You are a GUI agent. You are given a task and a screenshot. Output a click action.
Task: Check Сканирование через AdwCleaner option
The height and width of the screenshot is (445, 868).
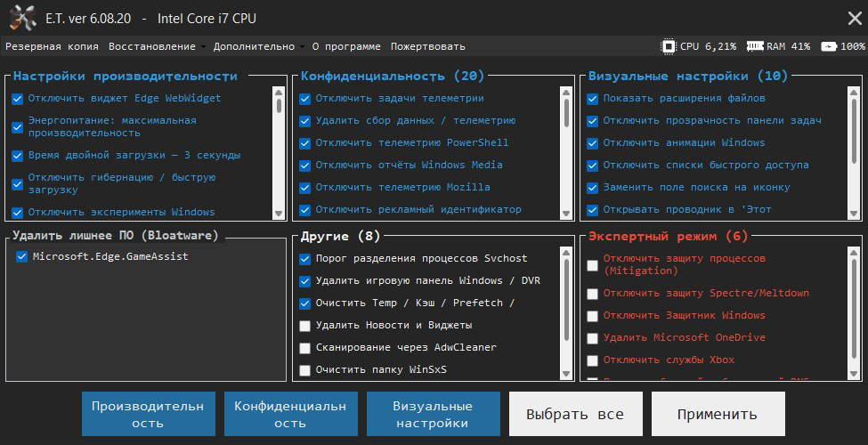[x=305, y=348]
